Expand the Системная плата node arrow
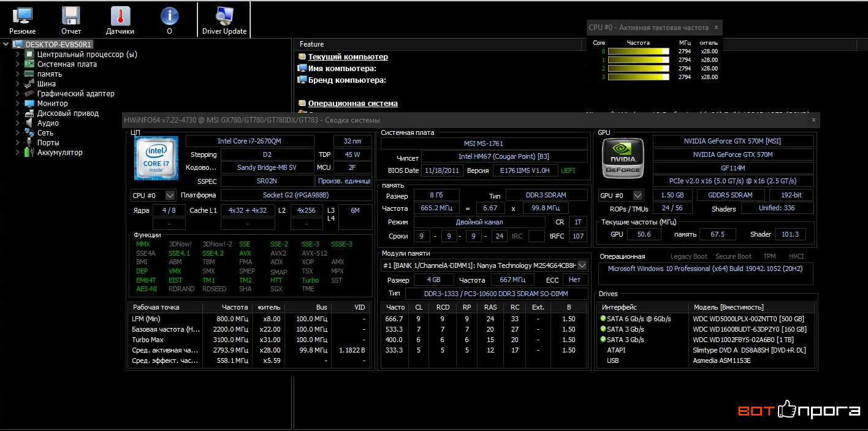 point(18,64)
